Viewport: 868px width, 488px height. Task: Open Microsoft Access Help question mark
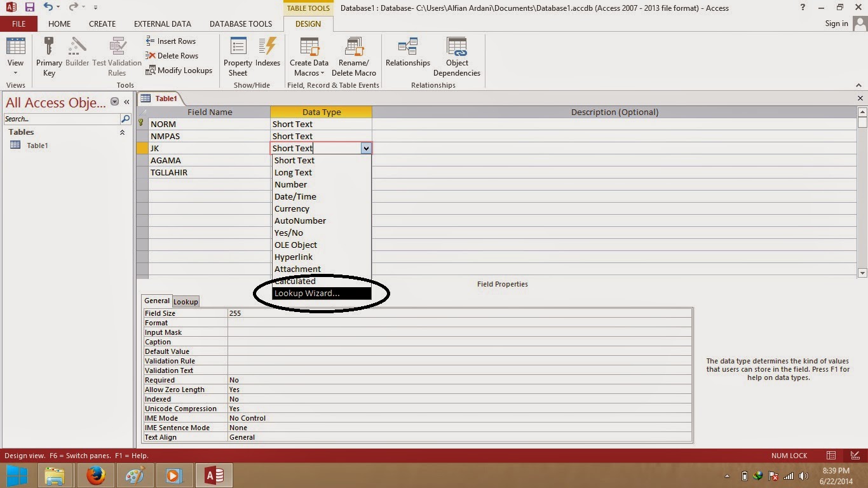pos(803,7)
